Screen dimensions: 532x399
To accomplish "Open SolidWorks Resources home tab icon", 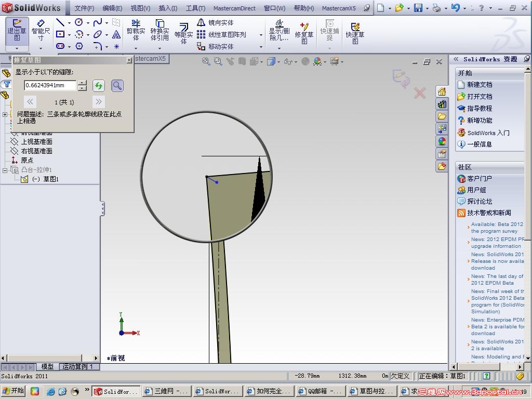I will [x=442, y=91].
